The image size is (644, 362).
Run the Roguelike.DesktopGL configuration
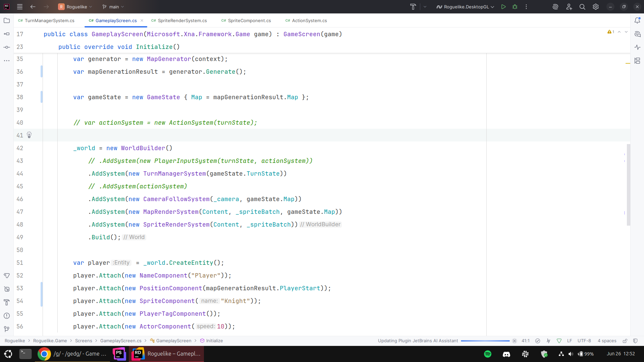(503, 7)
